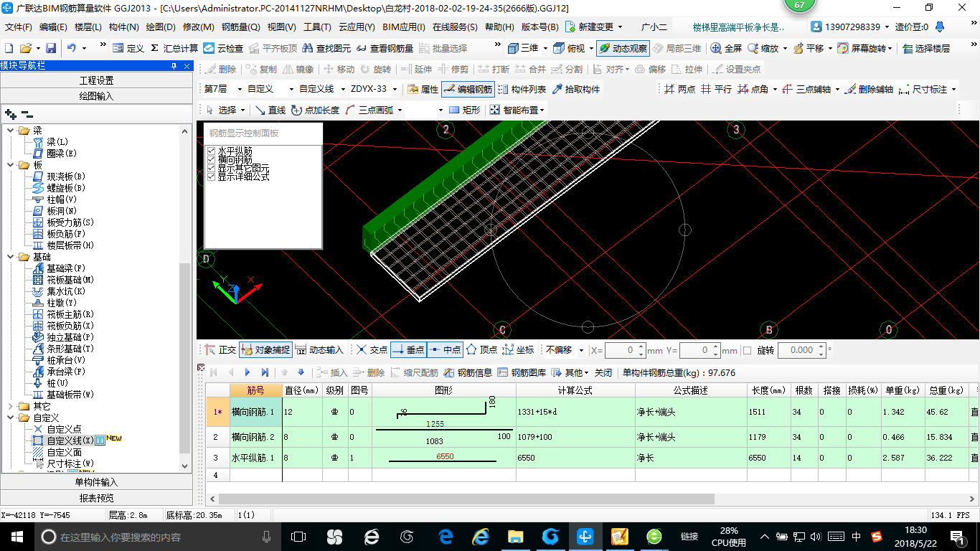Open the 文件(F) menu
This screenshot has width=980, height=551.
(19, 27)
